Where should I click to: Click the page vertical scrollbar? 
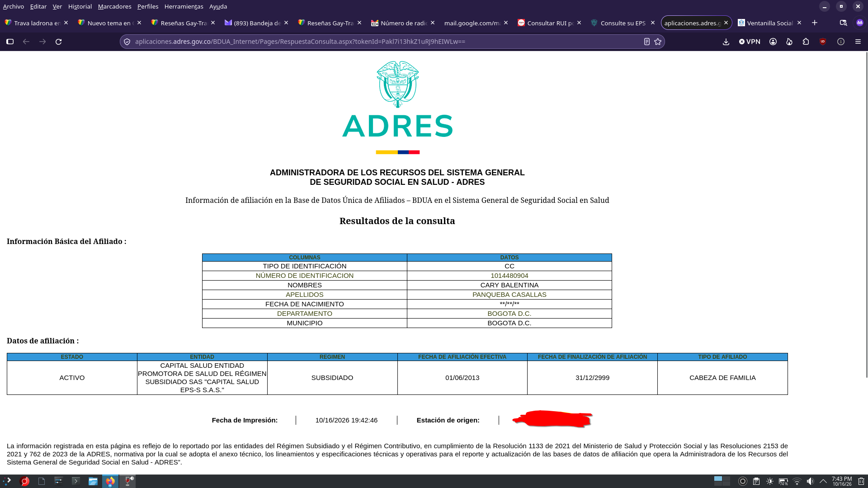(x=866, y=215)
